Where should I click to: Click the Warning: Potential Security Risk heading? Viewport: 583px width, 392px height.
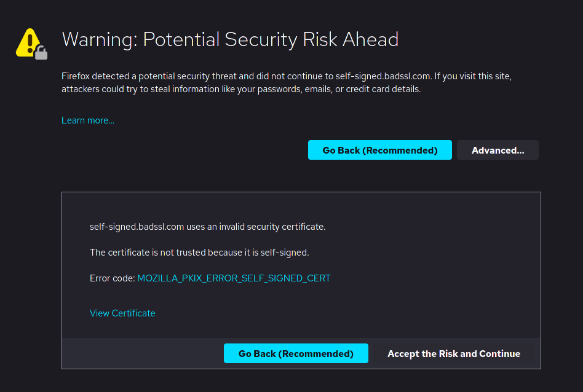click(x=230, y=39)
